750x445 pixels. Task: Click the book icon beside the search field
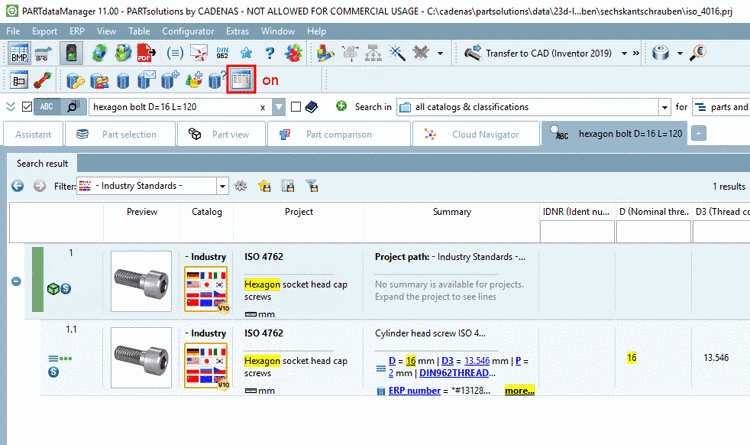coord(311,107)
